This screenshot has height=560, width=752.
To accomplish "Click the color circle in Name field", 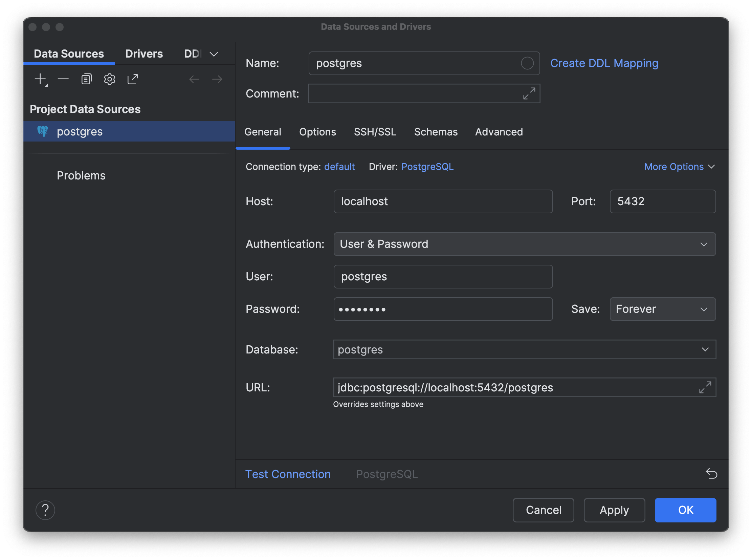I will [x=527, y=63].
